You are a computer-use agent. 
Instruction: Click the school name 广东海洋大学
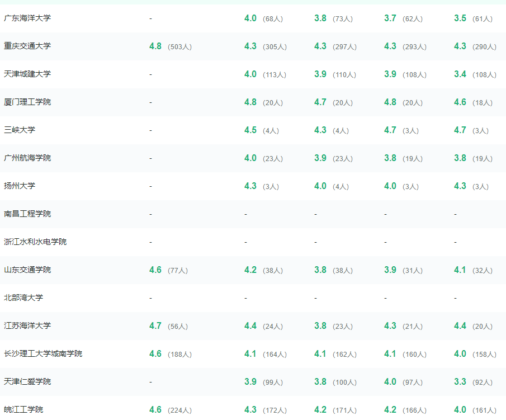(x=27, y=18)
